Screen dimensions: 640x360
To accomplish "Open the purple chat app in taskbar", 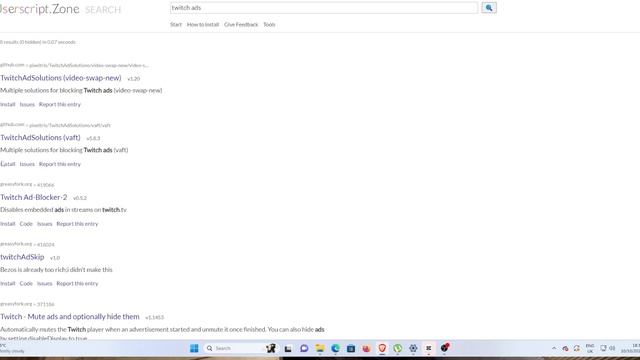I will point(304,348).
